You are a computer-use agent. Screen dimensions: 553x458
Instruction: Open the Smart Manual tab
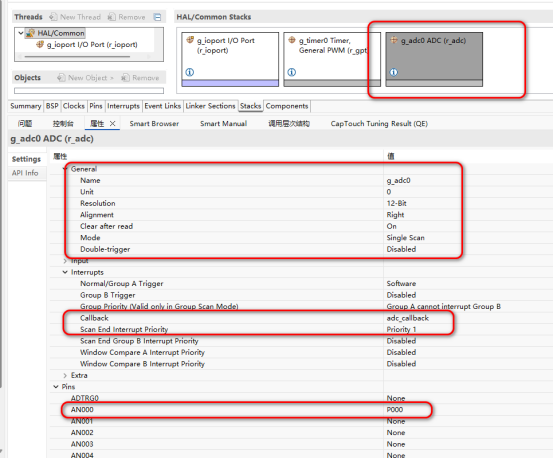coord(224,123)
